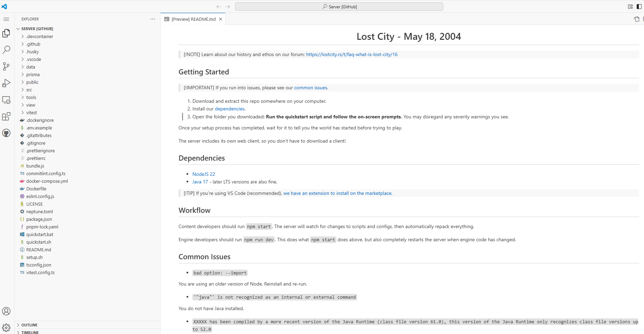Open the .prettierrc file

[x=88, y=158]
